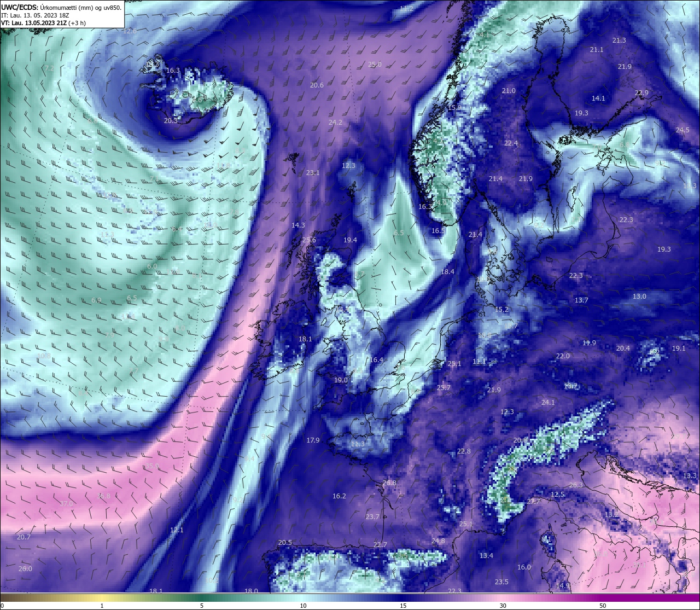Click the map value 23.1
700x610 pixels.
(313, 173)
